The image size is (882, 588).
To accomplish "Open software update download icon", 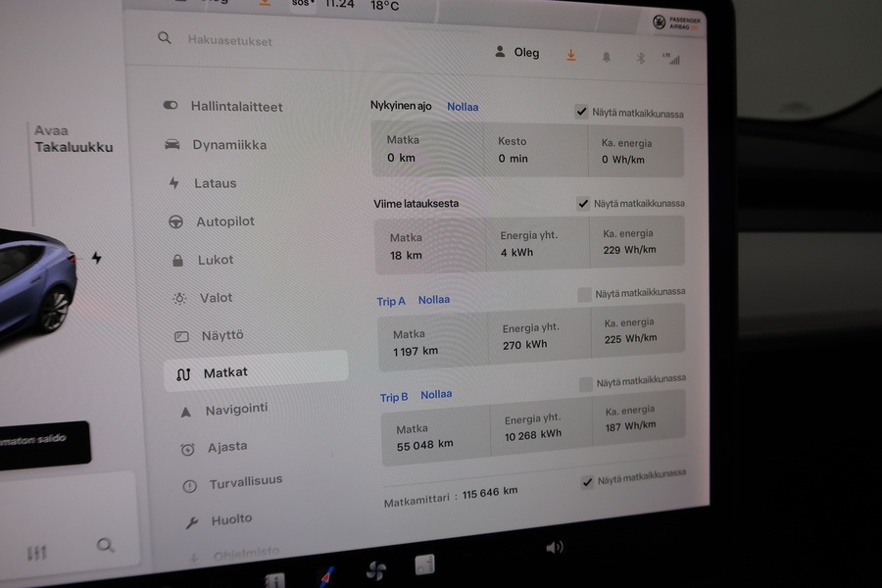I will point(571,56).
